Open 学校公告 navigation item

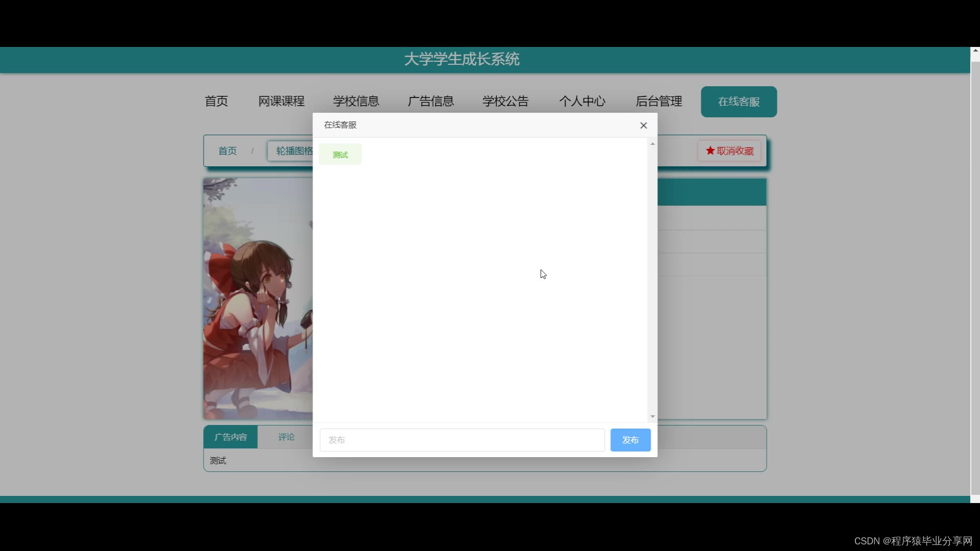click(x=505, y=102)
